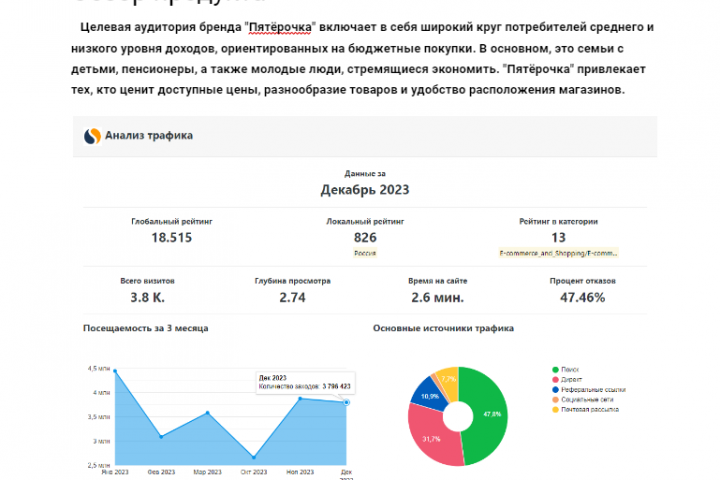Click the "Время на сайте" label
The height and width of the screenshot is (480, 720).
(438, 281)
